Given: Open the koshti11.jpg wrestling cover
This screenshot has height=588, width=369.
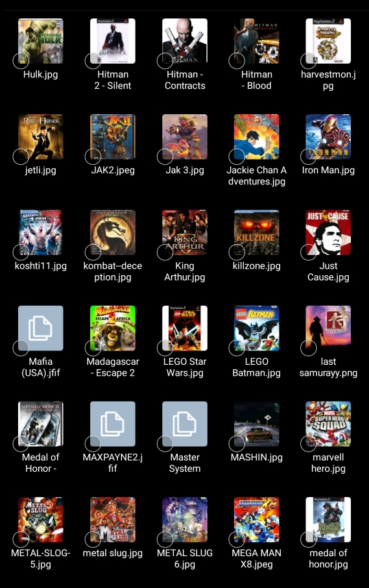Looking at the screenshot, I should click(x=40, y=232).
